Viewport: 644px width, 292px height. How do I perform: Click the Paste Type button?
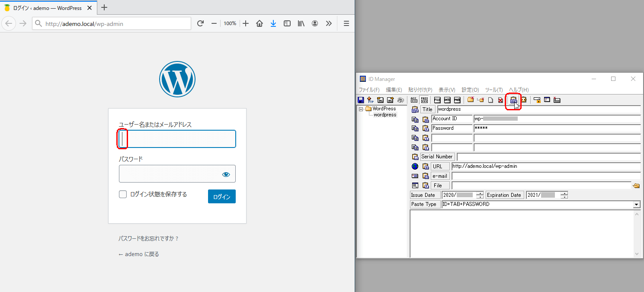coord(426,204)
